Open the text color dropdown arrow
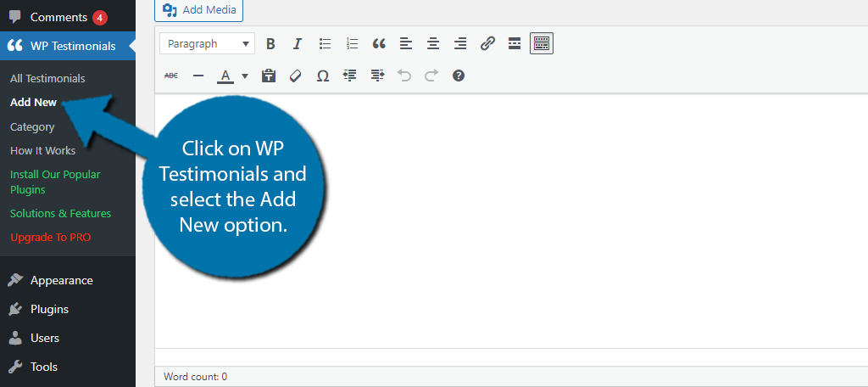 245,76
